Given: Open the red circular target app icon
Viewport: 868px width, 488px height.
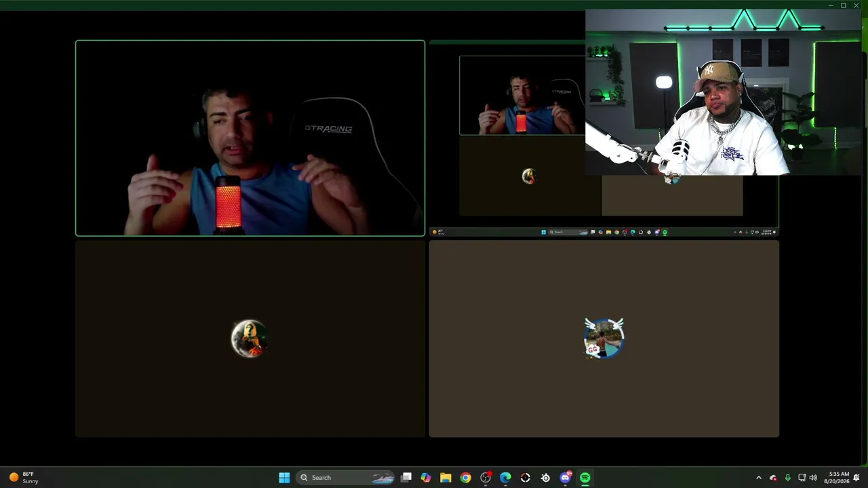Looking at the screenshot, I should [x=526, y=478].
